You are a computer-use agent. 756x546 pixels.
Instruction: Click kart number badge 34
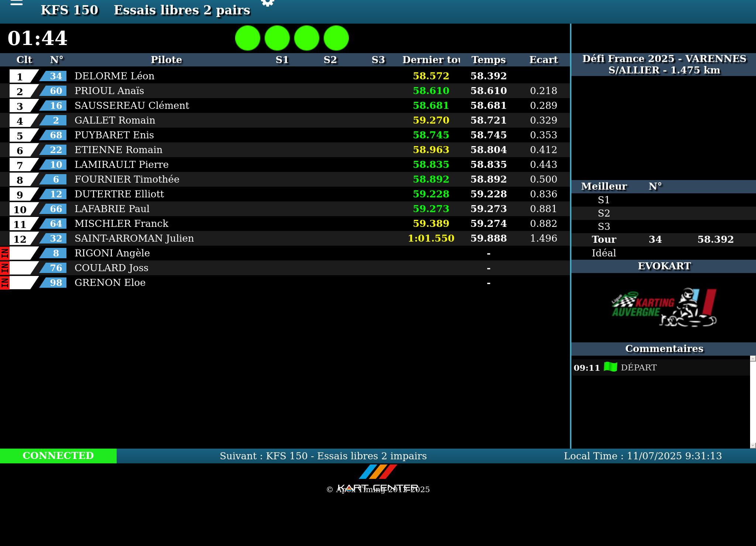56,76
